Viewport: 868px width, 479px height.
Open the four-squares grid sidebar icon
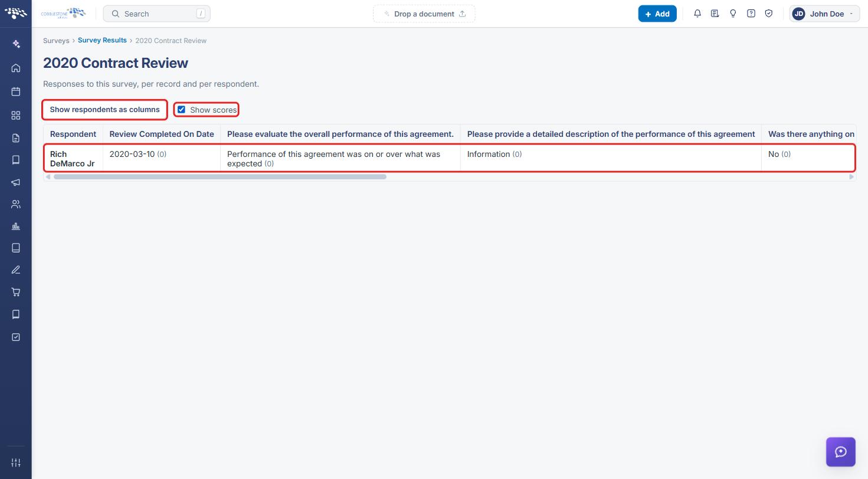click(x=16, y=115)
